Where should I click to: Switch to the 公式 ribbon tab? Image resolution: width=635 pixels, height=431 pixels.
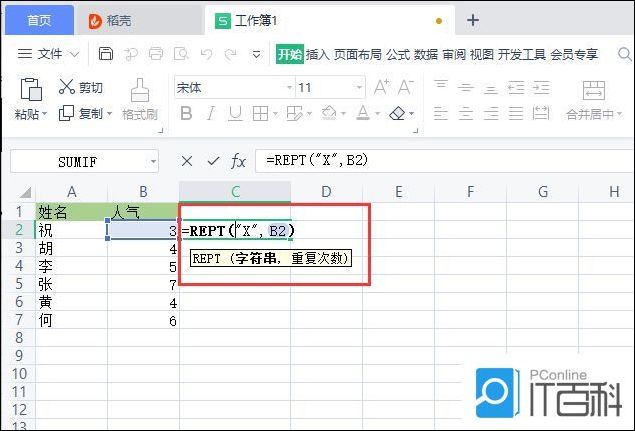click(x=398, y=54)
